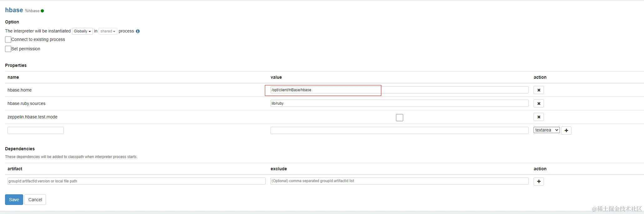This screenshot has width=644, height=214.
Task: Toggle Connect to existing process checkbox
Action: point(8,40)
